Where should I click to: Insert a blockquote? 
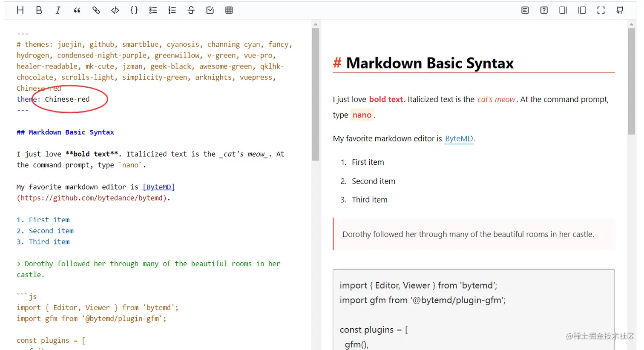(x=77, y=10)
